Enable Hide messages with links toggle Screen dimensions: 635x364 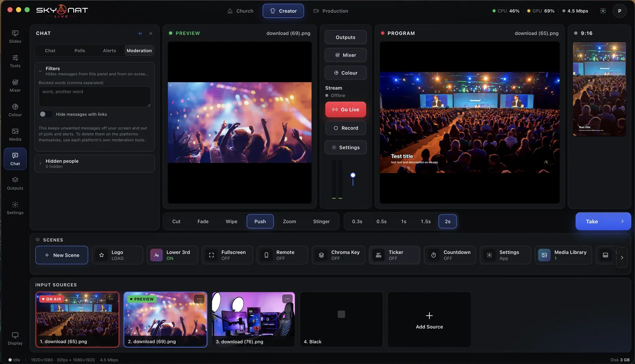[46, 114]
